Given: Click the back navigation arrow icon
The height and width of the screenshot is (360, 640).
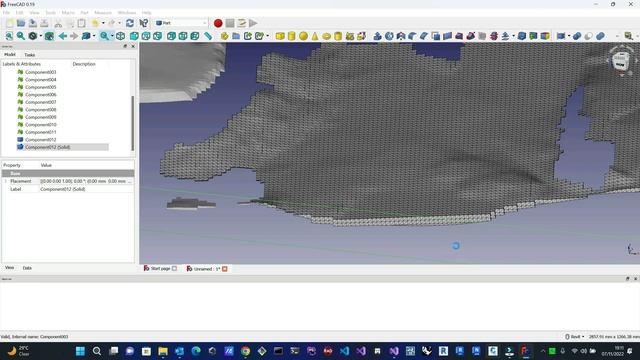Looking at the screenshot, I should pos(62,36).
